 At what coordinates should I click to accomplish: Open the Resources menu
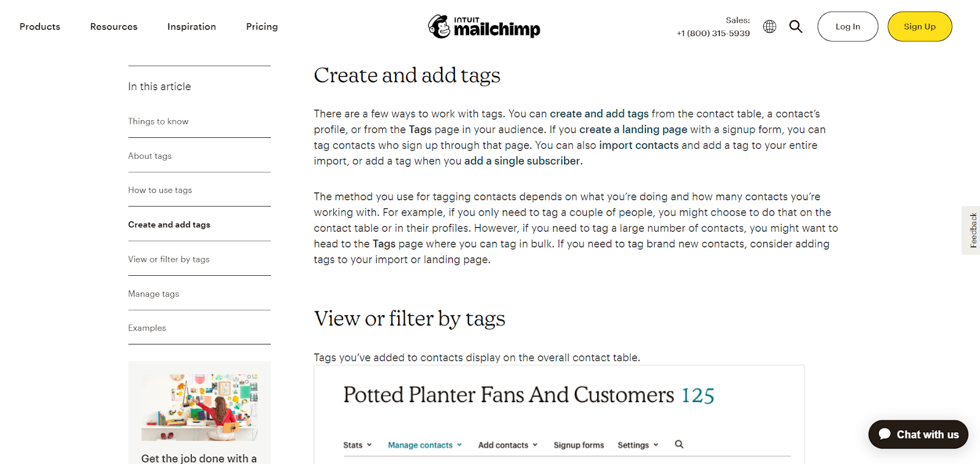(114, 26)
